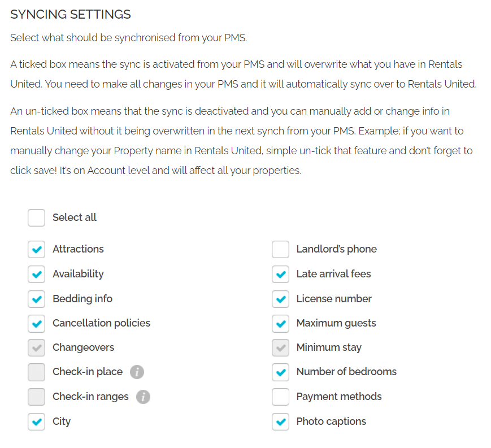Uncheck the Maximum guests checkbox
Screen dimensions: 491x448
click(280, 324)
